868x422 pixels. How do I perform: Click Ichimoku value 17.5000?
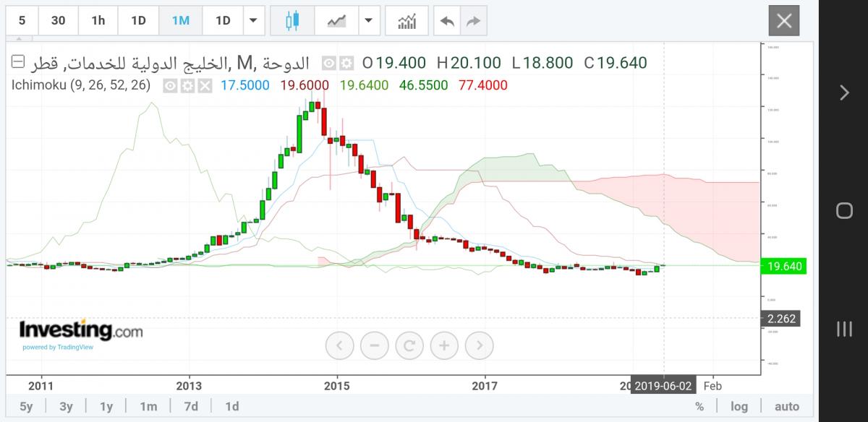click(x=245, y=85)
